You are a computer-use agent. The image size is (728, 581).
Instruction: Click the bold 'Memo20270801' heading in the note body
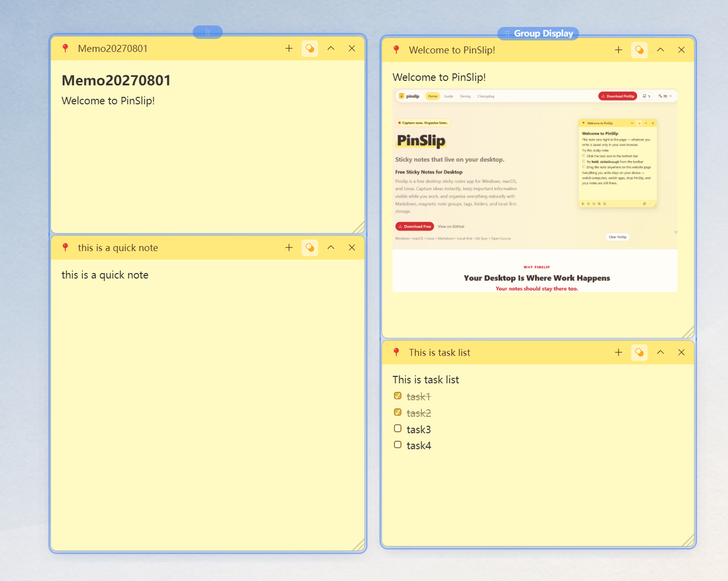click(x=116, y=80)
